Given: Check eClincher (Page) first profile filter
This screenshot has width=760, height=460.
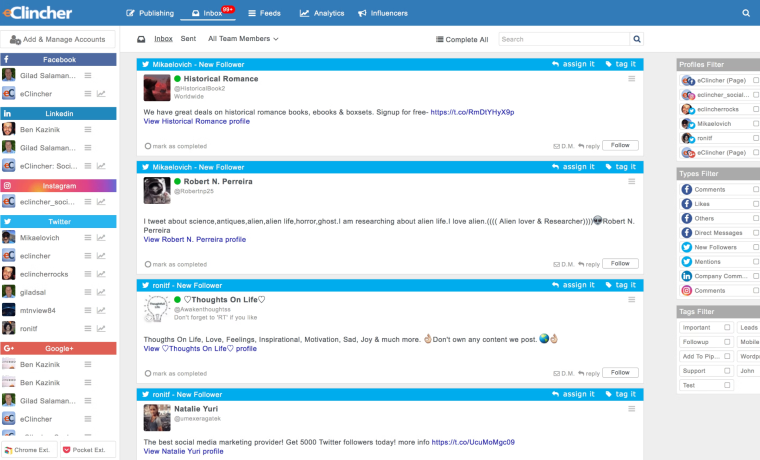Looking at the screenshot, I should coord(756,80).
